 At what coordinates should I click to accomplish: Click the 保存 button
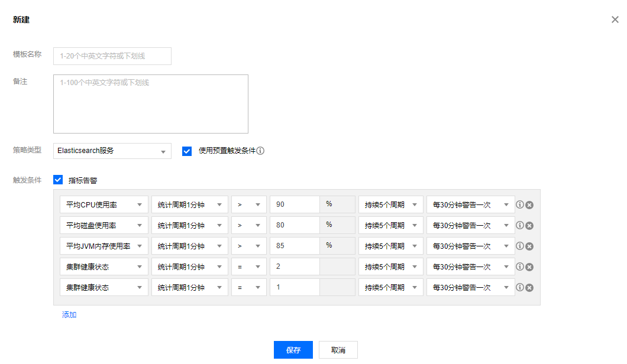293,350
